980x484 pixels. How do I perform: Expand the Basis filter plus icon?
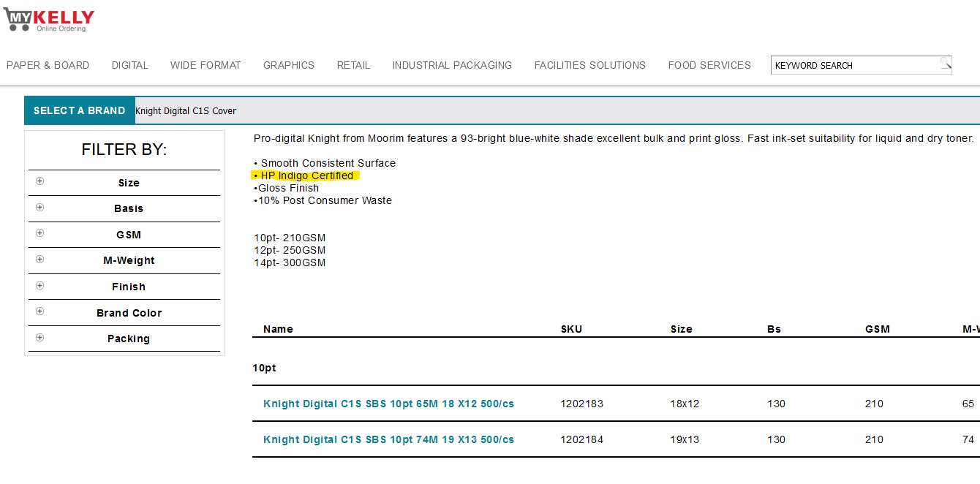pos(39,208)
